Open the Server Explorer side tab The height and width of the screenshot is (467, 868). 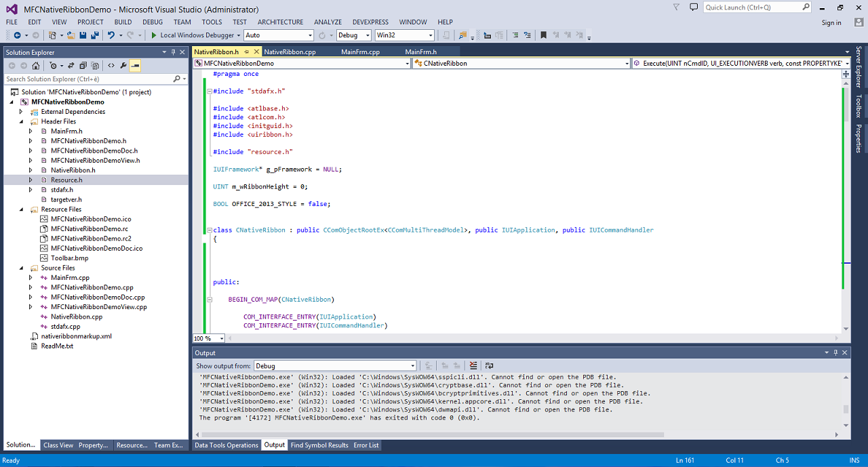[859, 68]
